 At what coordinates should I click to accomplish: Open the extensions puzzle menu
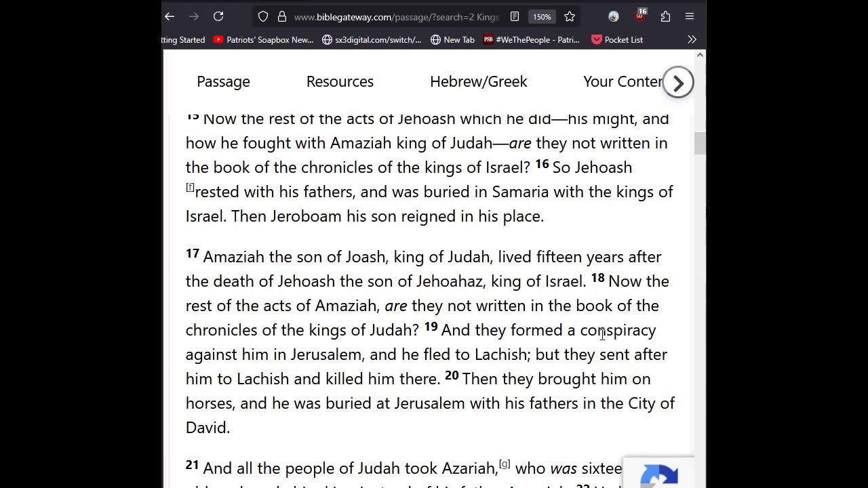click(665, 16)
